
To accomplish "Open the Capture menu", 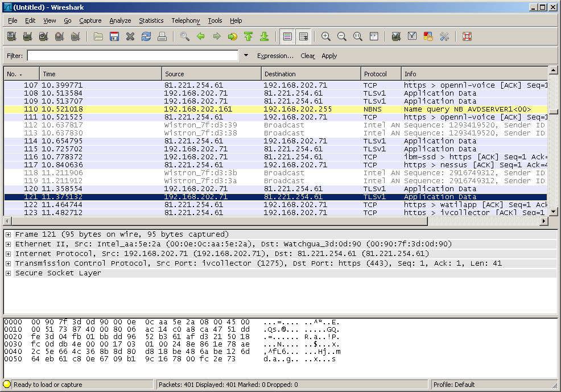I will 90,20.
